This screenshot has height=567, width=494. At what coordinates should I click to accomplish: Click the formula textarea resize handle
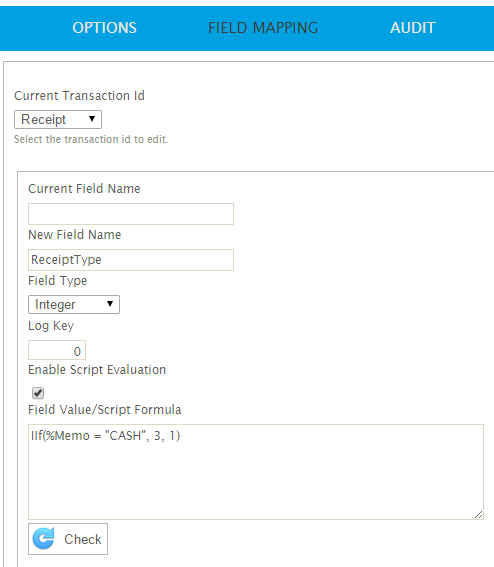478,515
